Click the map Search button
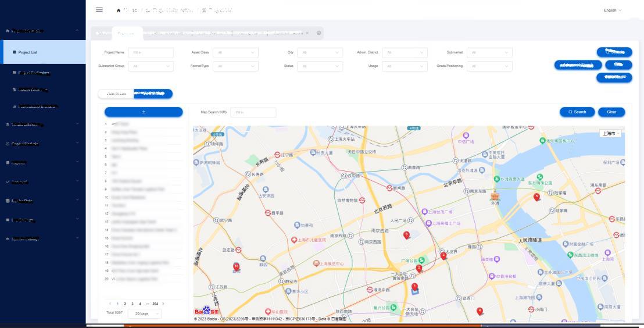Image resolution: width=644 pixels, height=328 pixels. (577, 112)
